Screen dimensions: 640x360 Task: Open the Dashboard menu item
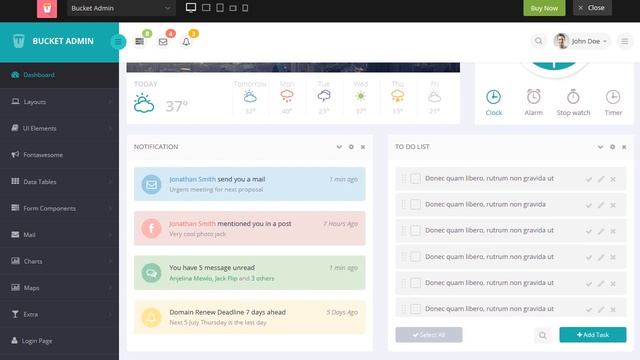click(x=60, y=75)
